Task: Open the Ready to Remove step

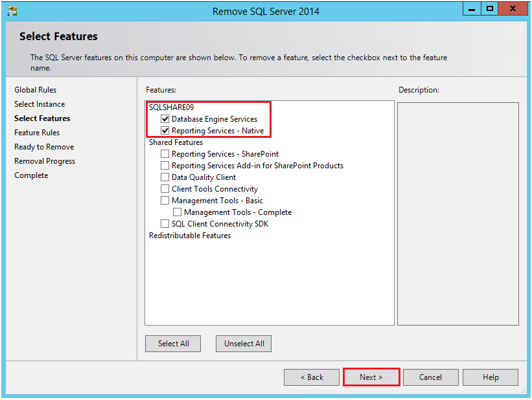Action: (x=44, y=147)
